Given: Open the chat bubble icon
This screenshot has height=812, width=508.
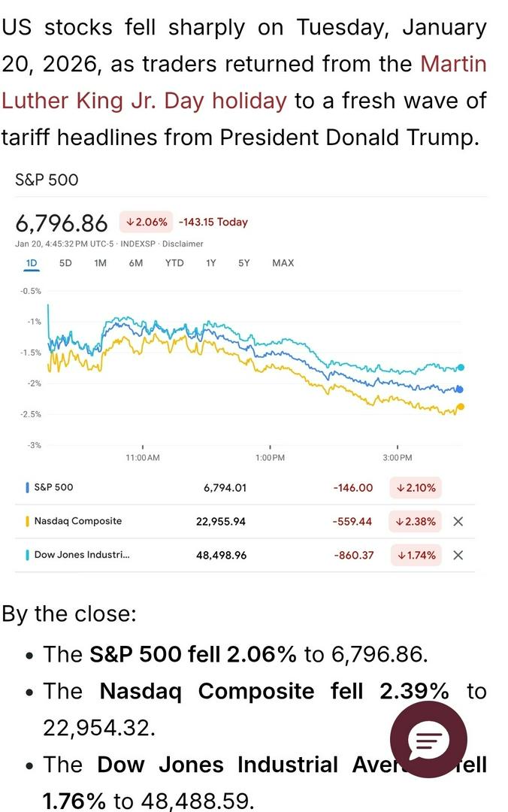Looking at the screenshot, I should pos(428,741).
